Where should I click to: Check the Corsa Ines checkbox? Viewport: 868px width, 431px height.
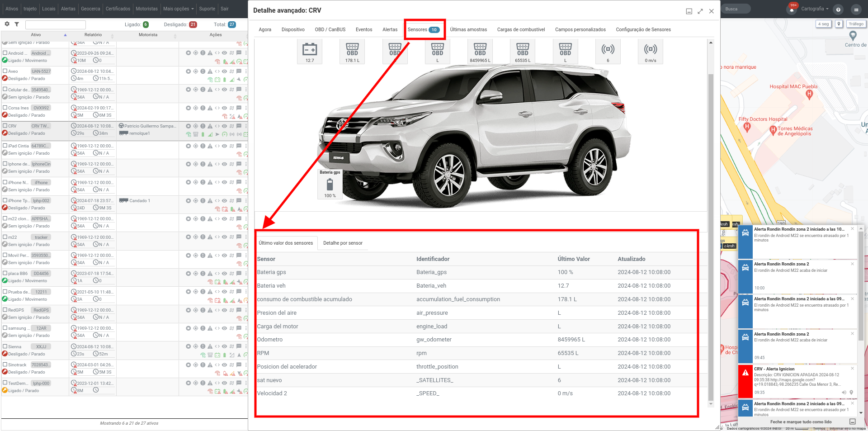tap(5, 108)
